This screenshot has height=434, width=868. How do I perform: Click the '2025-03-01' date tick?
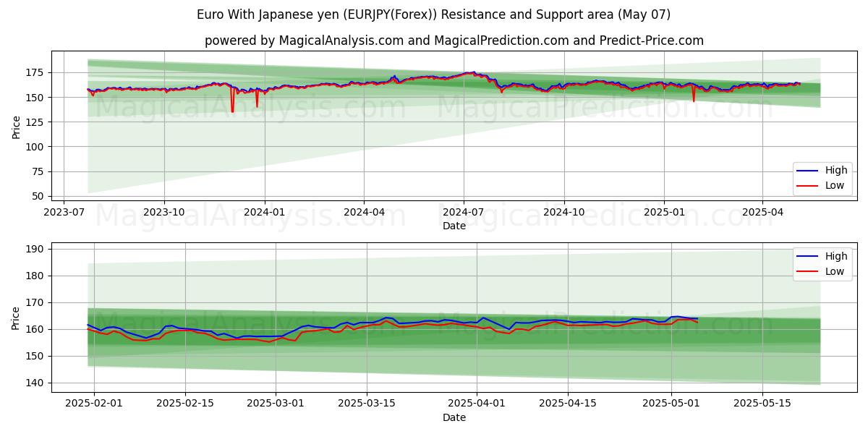pyautogui.click(x=276, y=404)
